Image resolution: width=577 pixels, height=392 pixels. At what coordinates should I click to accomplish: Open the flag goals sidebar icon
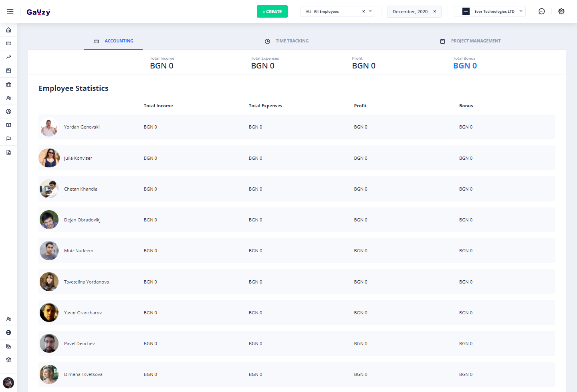[x=8, y=139]
